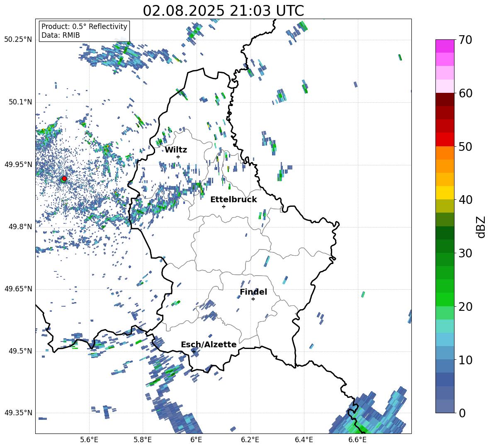Image resolution: width=491 pixels, height=448 pixels.
Task: Click the 5.6°E longitude tick label
Action: click(89, 440)
